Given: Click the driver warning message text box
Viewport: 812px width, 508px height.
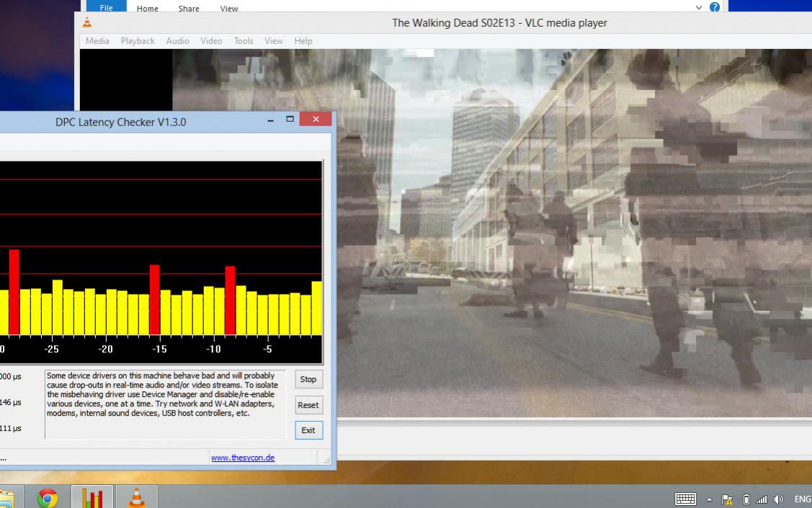Looking at the screenshot, I should pyautogui.click(x=165, y=405).
